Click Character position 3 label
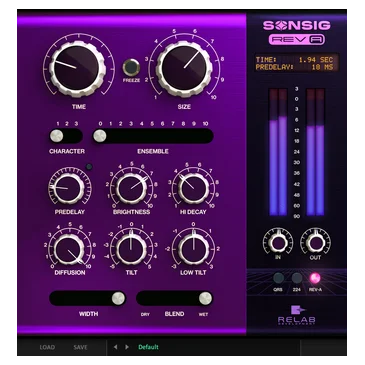This screenshot has width=365, height=365. (x=76, y=124)
